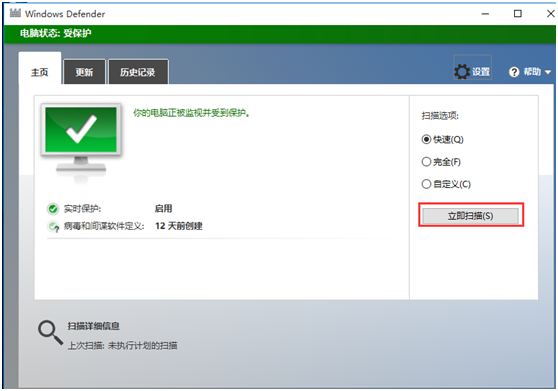
Task: Minimize the Windows Defender window
Action: coord(485,14)
